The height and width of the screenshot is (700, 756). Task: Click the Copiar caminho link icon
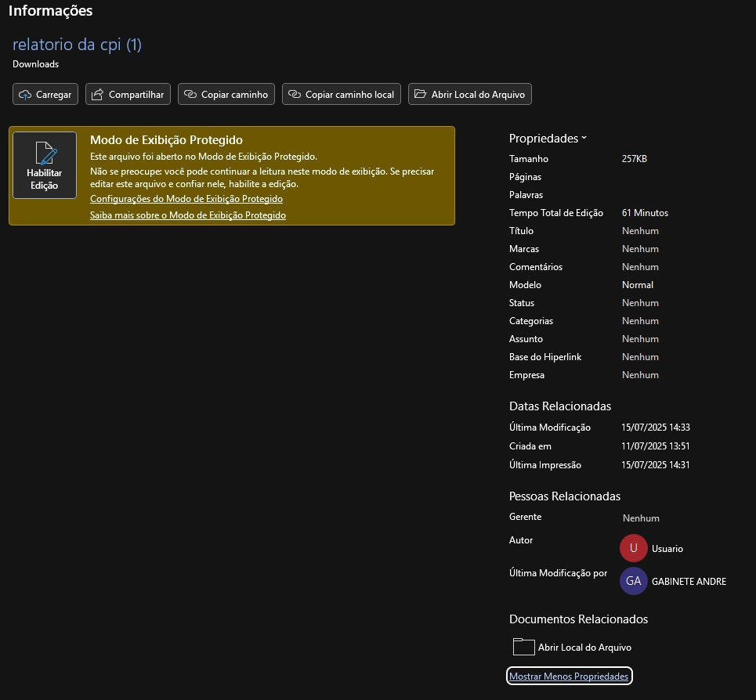point(190,95)
